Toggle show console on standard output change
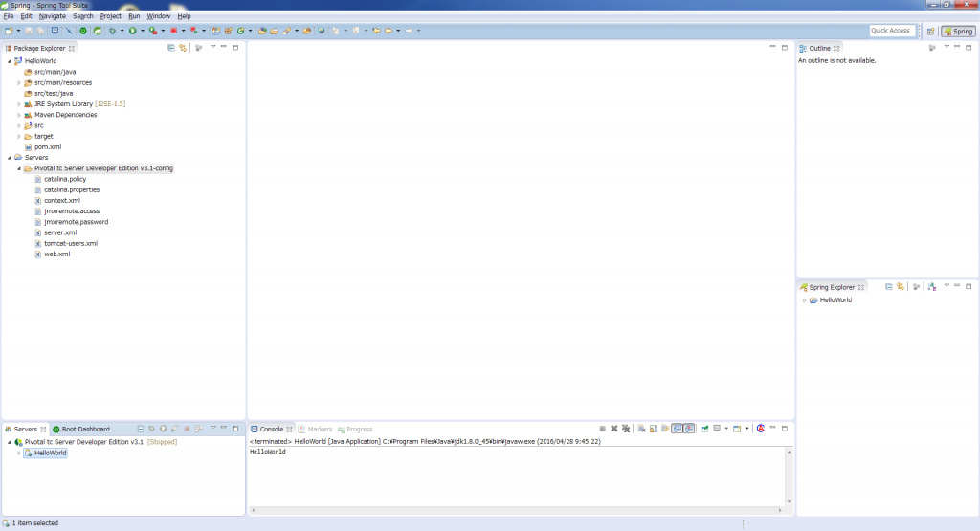 678,429
